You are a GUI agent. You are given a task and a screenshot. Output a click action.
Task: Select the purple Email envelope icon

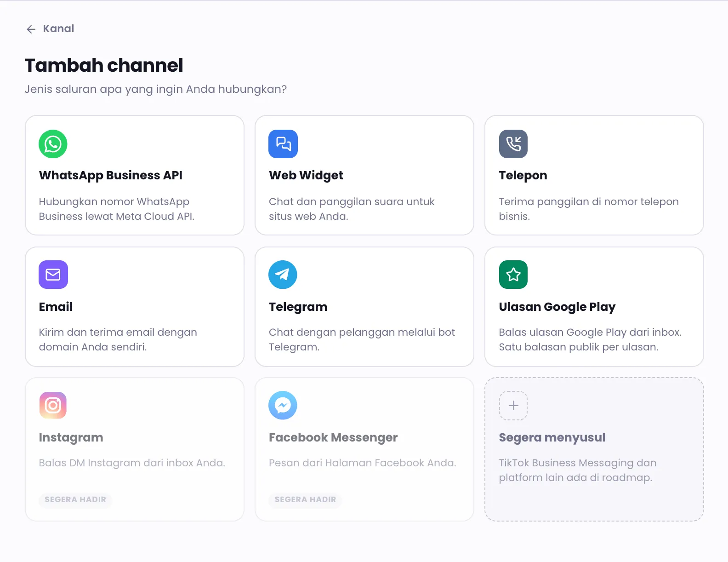tap(53, 275)
